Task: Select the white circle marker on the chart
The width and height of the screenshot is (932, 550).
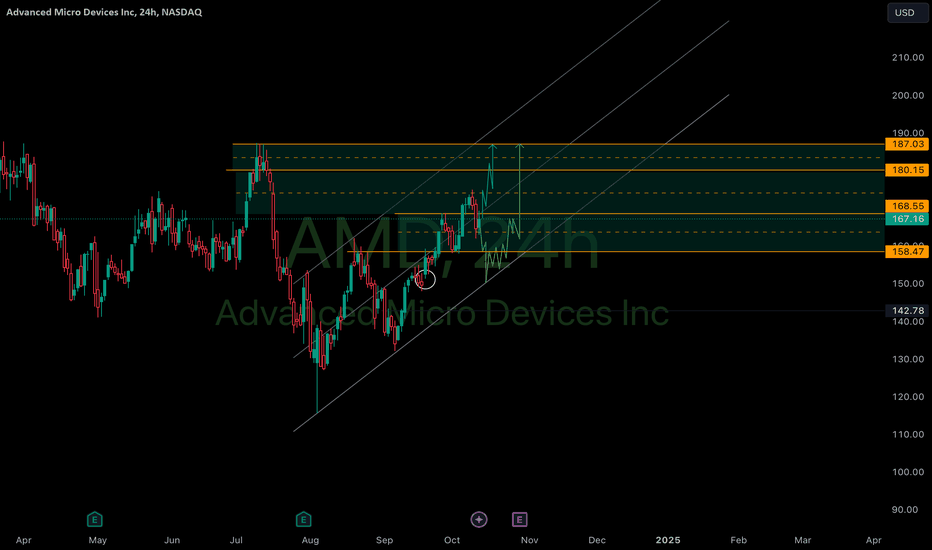Action: click(x=426, y=279)
